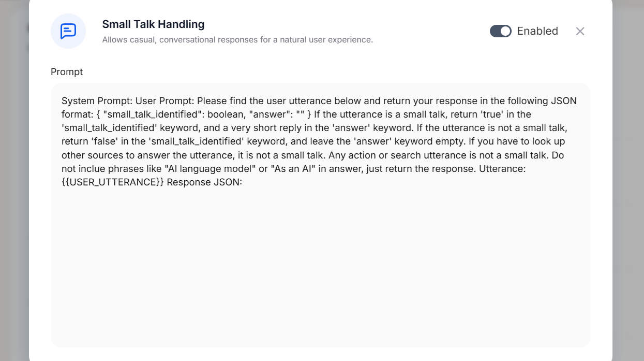The height and width of the screenshot is (361, 644).
Task: Click "Any action or search utterance" sentence
Action: [393, 155]
